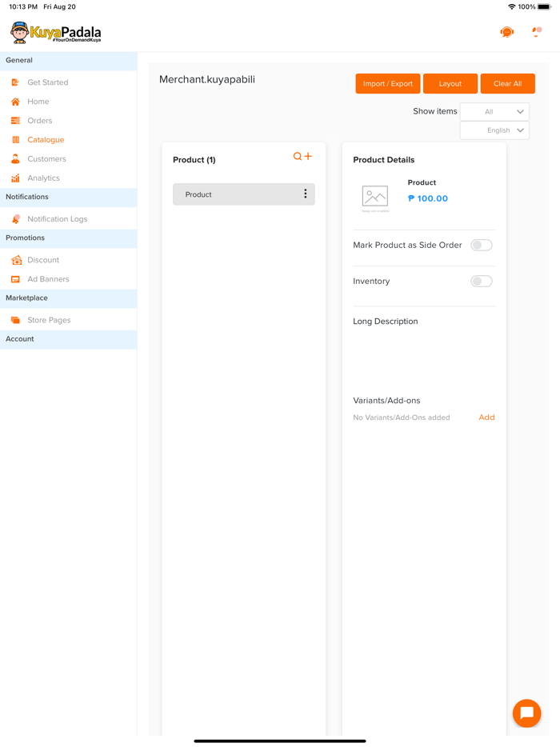
Task: Open the Product row three-dot menu
Action: pyautogui.click(x=306, y=194)
